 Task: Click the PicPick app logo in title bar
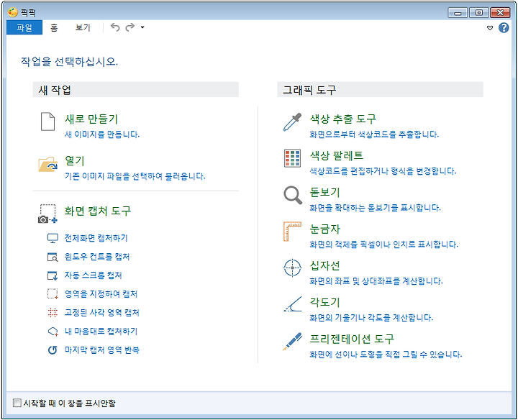[12, 12]
